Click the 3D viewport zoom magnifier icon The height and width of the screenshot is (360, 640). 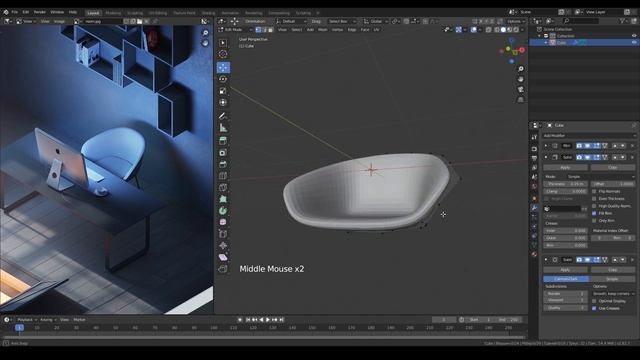tap(520, 69)
